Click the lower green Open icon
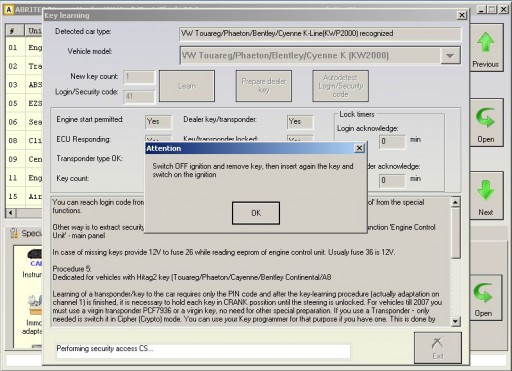 click(x=484, y=292)
